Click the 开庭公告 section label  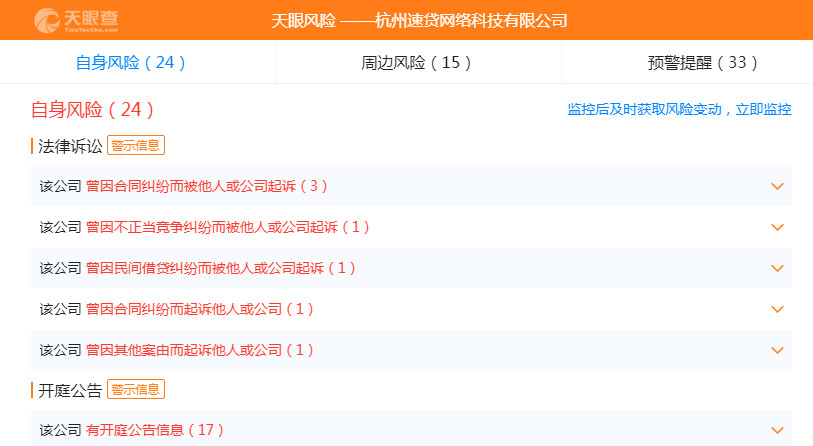coord(70,391)
